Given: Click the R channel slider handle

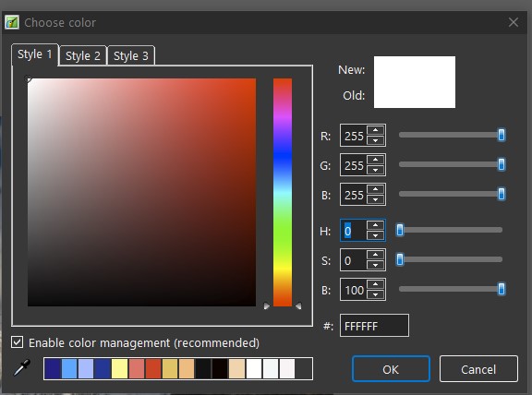Looking at the screenshot, I should pos(502,135).
